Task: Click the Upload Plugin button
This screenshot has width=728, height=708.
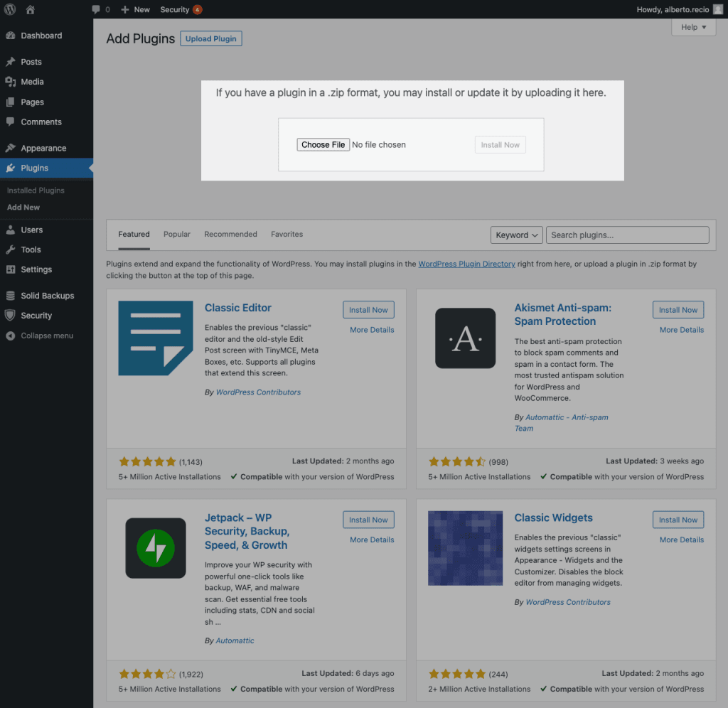Action: pos(210,38)
